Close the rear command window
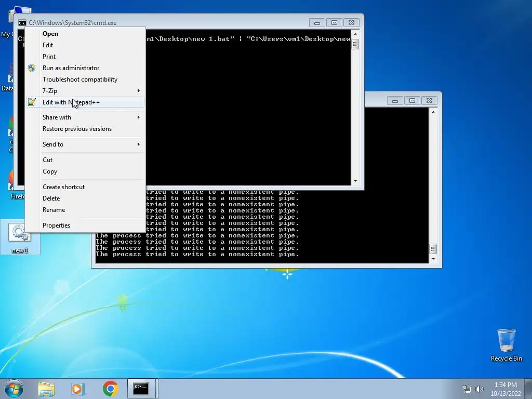Viewport: 532px width, 399px height. click(x=430, y=101)
